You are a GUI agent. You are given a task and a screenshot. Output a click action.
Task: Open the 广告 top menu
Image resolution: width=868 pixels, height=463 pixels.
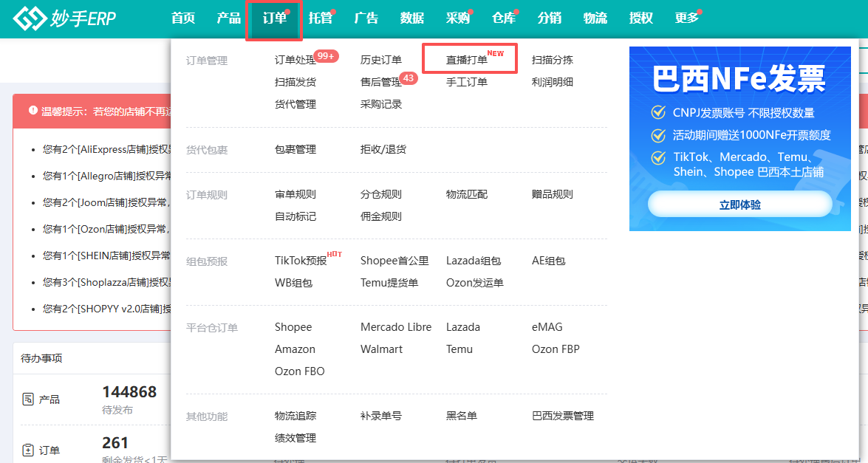tap(366, 18)
